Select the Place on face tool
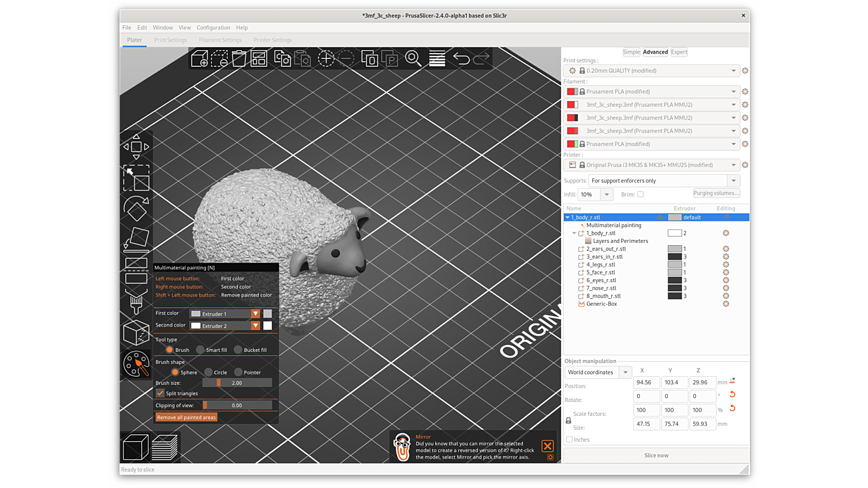Viewport: 868px width, 488px height. point(136,239)
